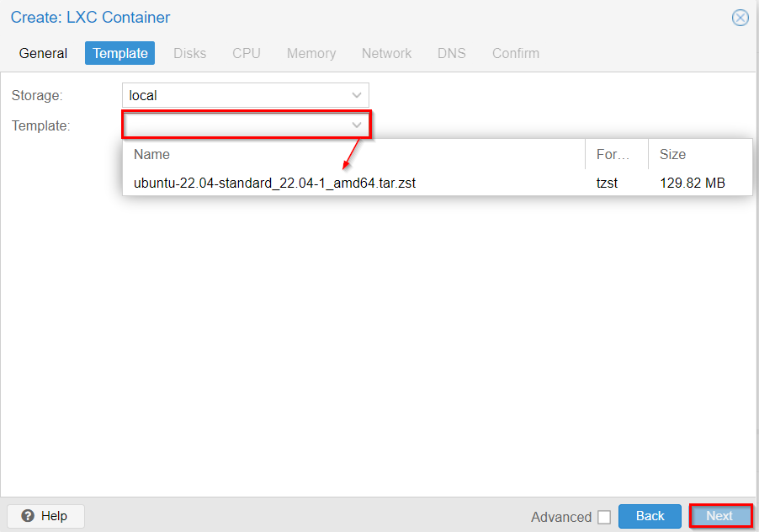The width and height of the screenshot is (759, 532).
Task: Switch to the General tab
Action: pos(43,53)
